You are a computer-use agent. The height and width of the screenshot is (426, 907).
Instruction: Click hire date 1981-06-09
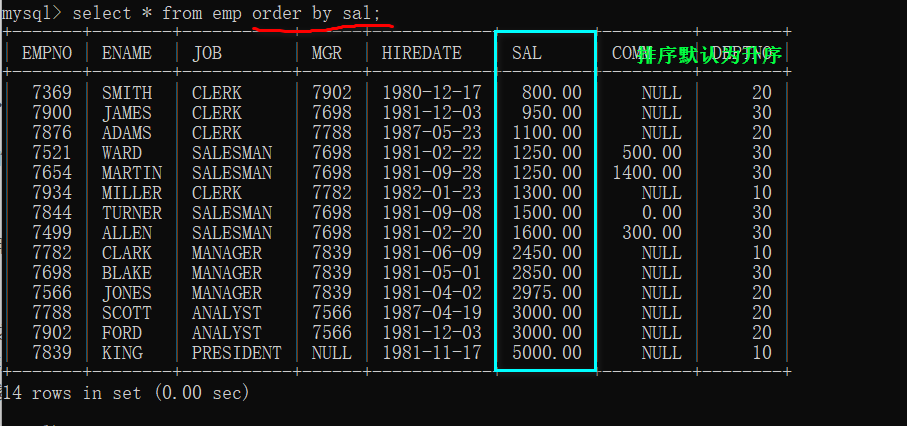pyautogui.click(x=432, y=253)
